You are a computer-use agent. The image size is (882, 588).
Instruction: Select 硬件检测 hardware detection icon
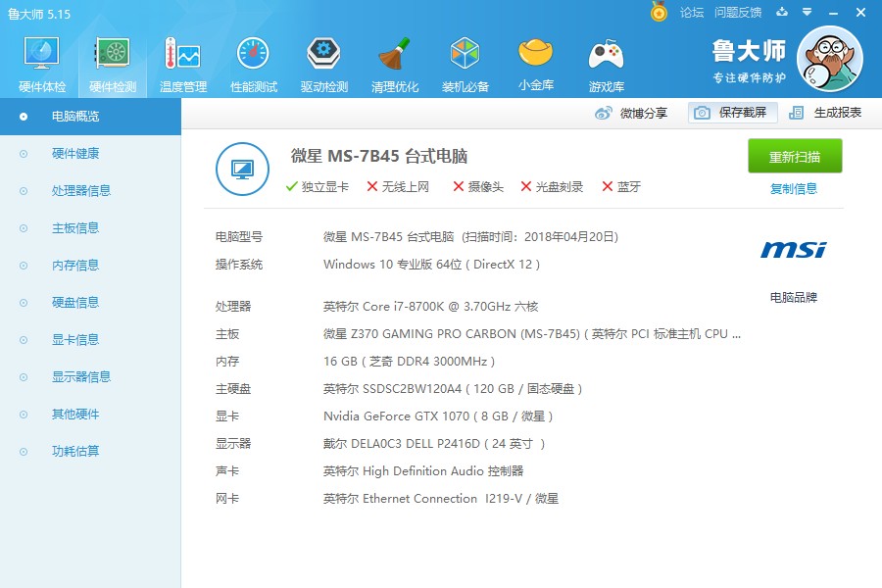(113, 54)
